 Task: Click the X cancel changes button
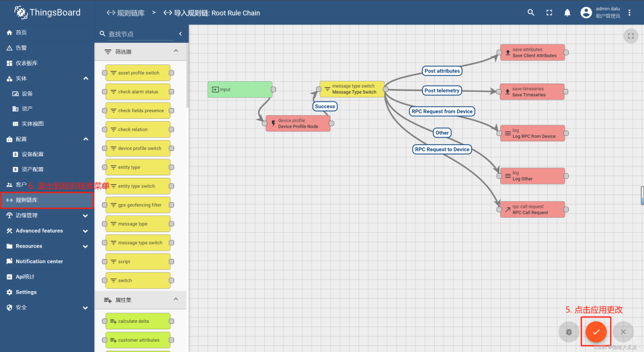coord(623,332)
